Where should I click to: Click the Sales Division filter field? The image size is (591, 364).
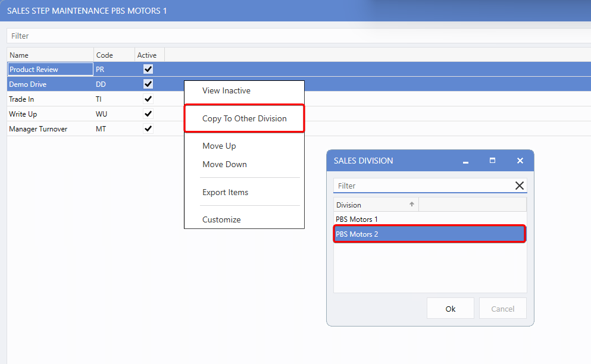point(423,186)
